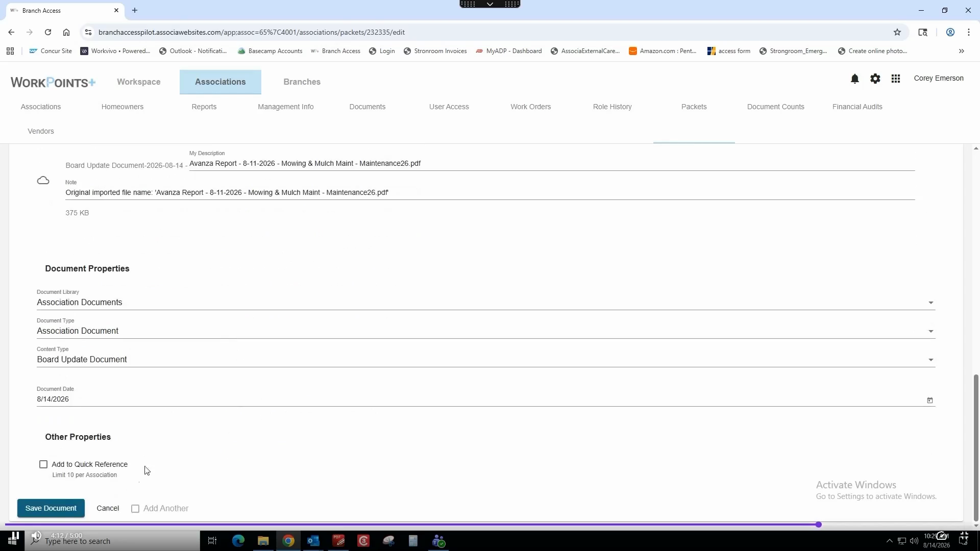Open the Chrome three-dot menu
This screenshot has height=551, width=980.
point(969,32)
